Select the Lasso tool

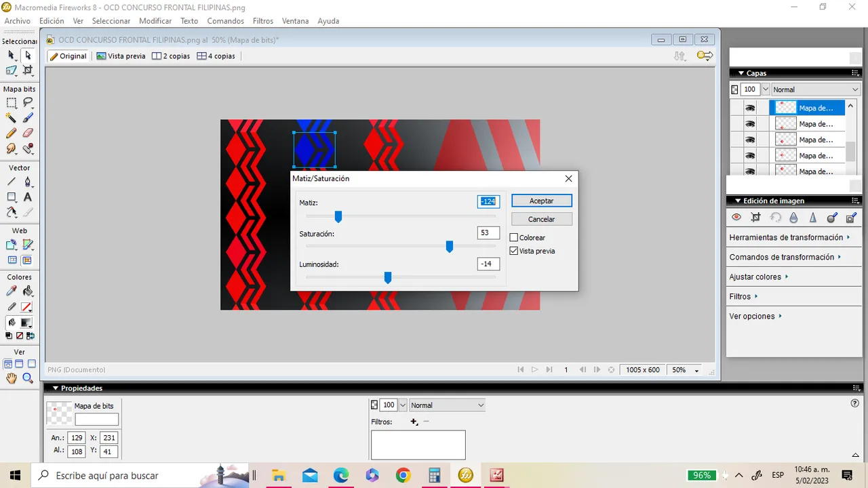[28, 103]
